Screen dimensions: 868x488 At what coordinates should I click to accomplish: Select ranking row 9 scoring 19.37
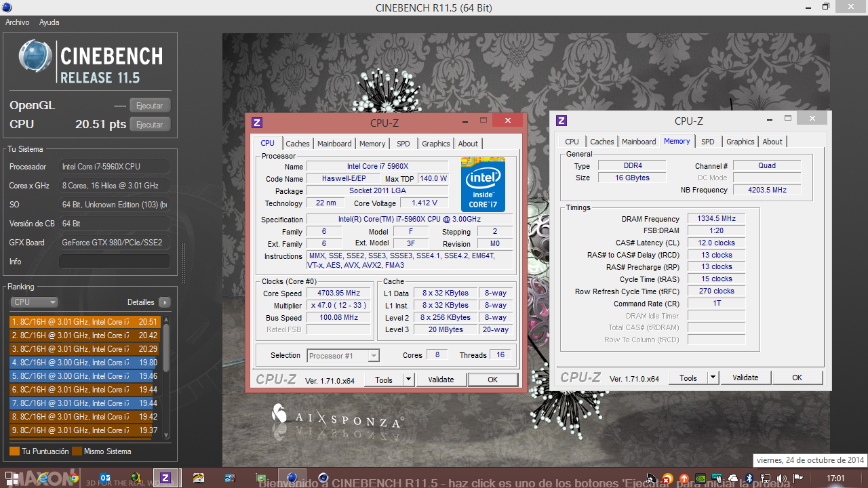[85, 430]
